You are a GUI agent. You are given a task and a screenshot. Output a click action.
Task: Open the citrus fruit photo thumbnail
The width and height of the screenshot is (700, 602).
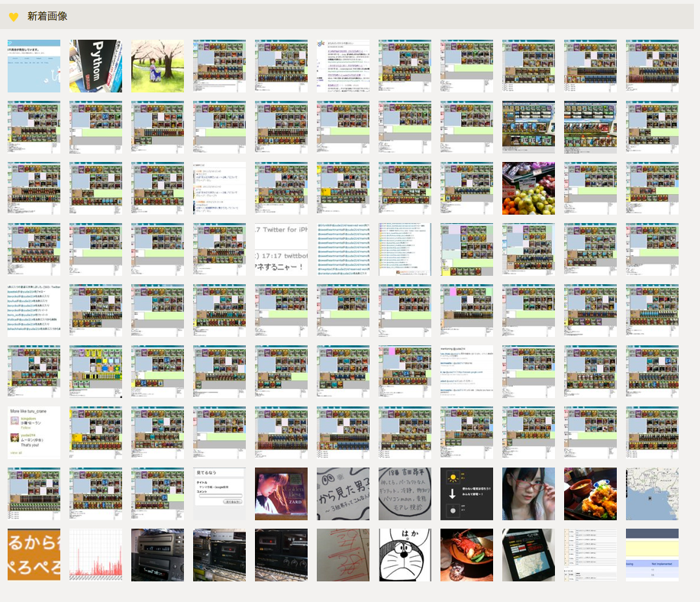point(528,189)
